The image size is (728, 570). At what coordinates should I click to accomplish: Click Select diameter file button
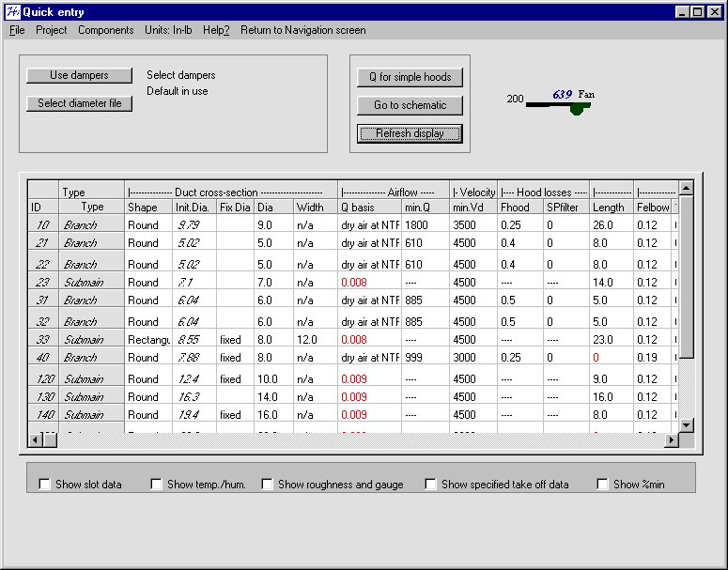pyautogui.click(x=79, y=103)
